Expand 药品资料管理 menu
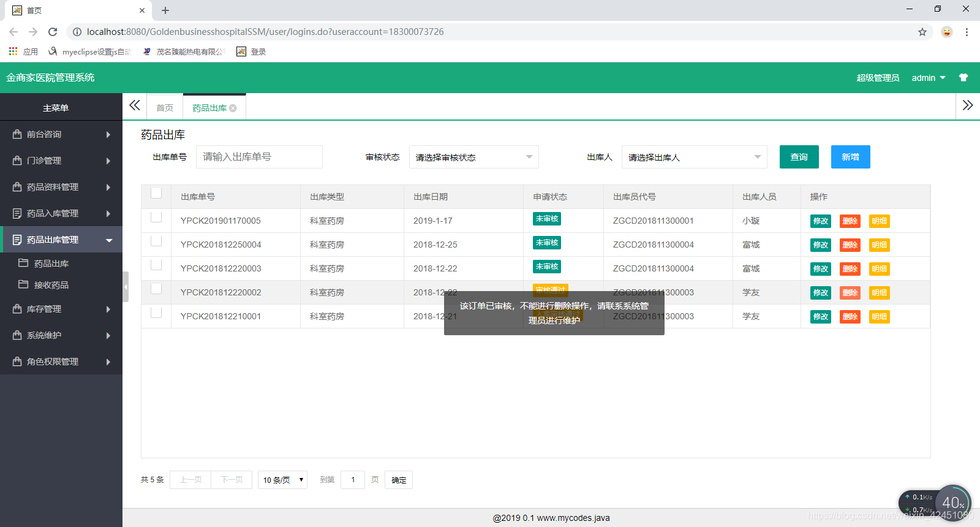Screen dimensions: 980x527 click(x=61, y=187)
